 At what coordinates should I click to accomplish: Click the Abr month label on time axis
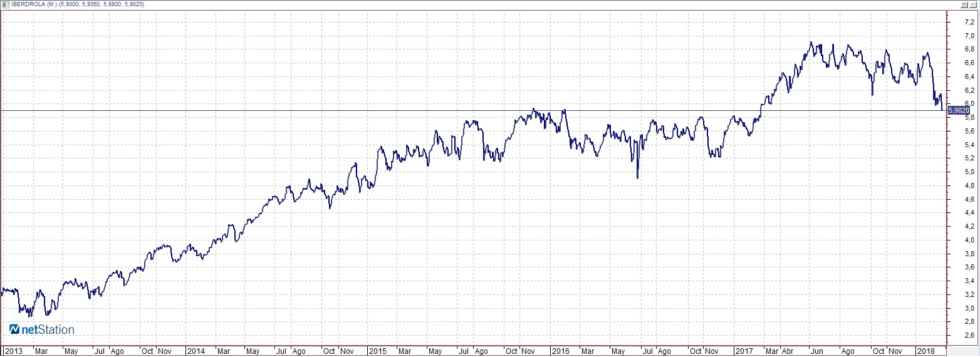pyautogui.click(x=788, y=351)
